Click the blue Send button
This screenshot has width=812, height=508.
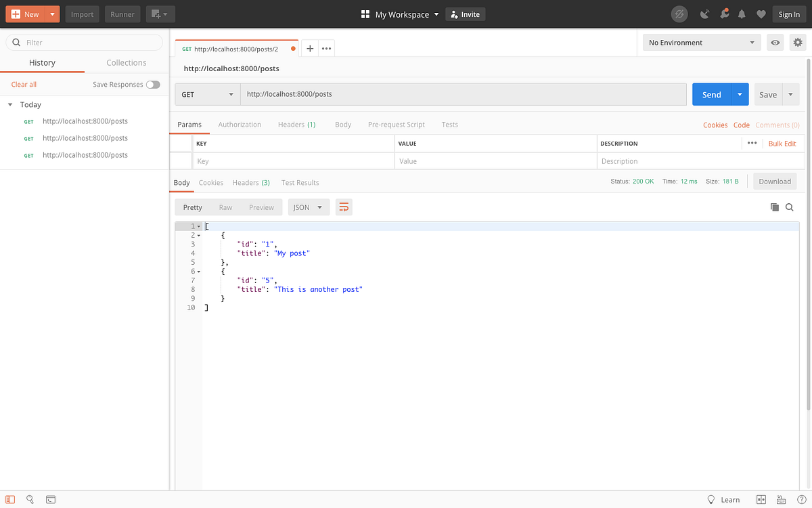click(712, 95)
